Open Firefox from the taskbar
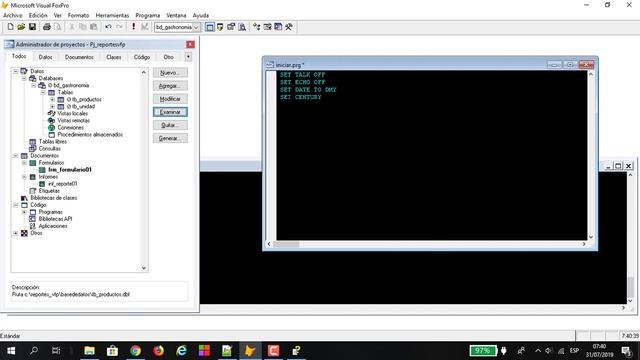This screenshot has height=360, width=640. (158, 351)
